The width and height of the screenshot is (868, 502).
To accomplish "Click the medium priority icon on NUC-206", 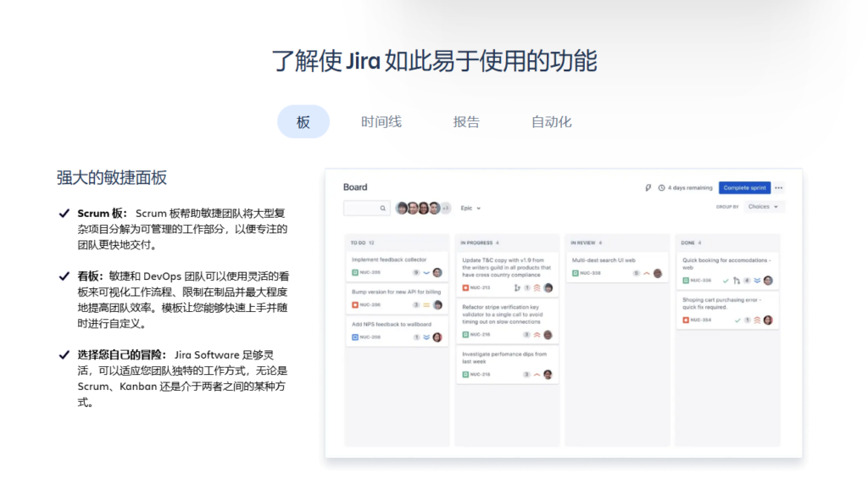I will pos(426,304).
